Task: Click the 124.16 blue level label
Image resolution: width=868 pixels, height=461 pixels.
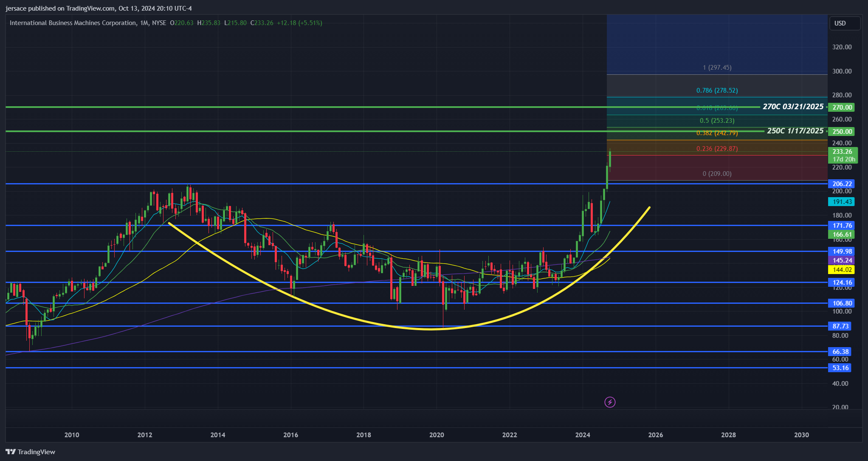Action: [842, 282]
